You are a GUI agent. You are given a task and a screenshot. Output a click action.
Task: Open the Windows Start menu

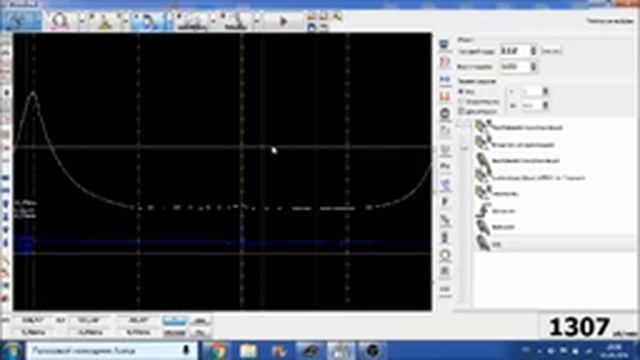(x=12, y=351)
